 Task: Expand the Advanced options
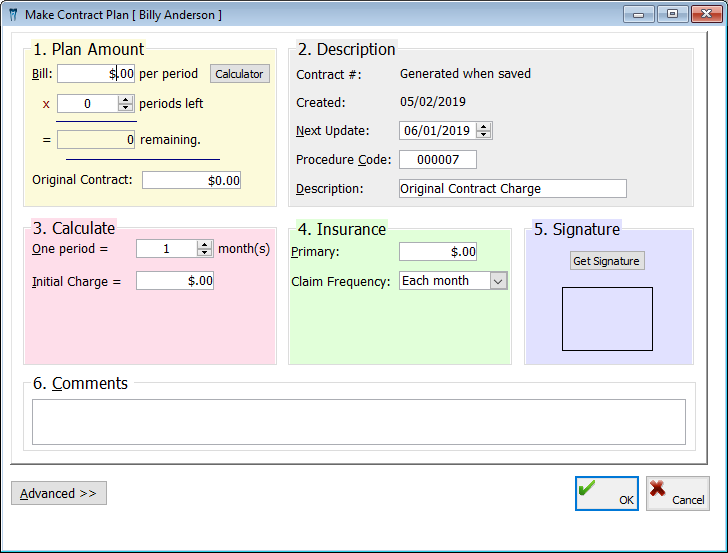pyautogui.click(x=59, y=493)
